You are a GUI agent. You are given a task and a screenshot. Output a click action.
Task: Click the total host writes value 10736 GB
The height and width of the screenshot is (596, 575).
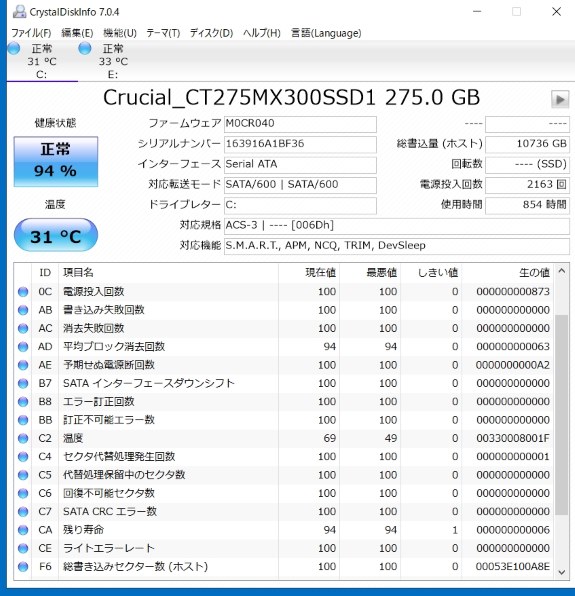pyautogui.click(x=527, y=144)
